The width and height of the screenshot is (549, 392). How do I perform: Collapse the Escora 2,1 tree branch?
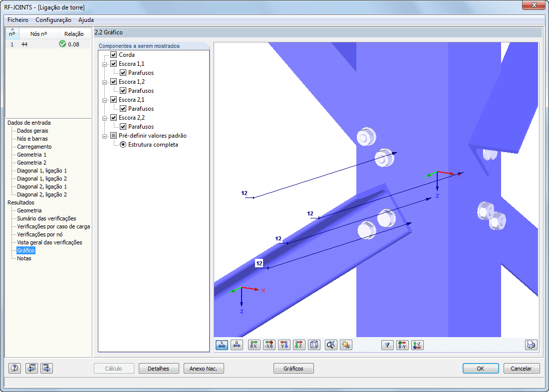104,99
